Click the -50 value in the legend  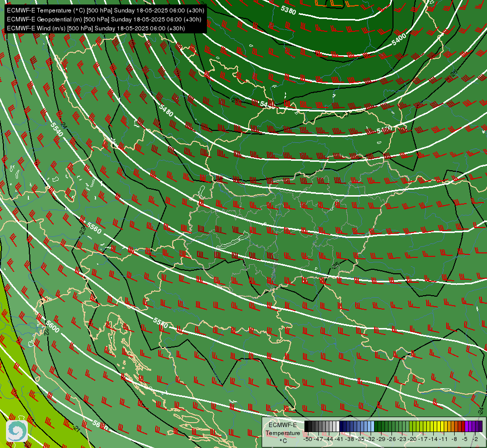(x=308, y=440)
